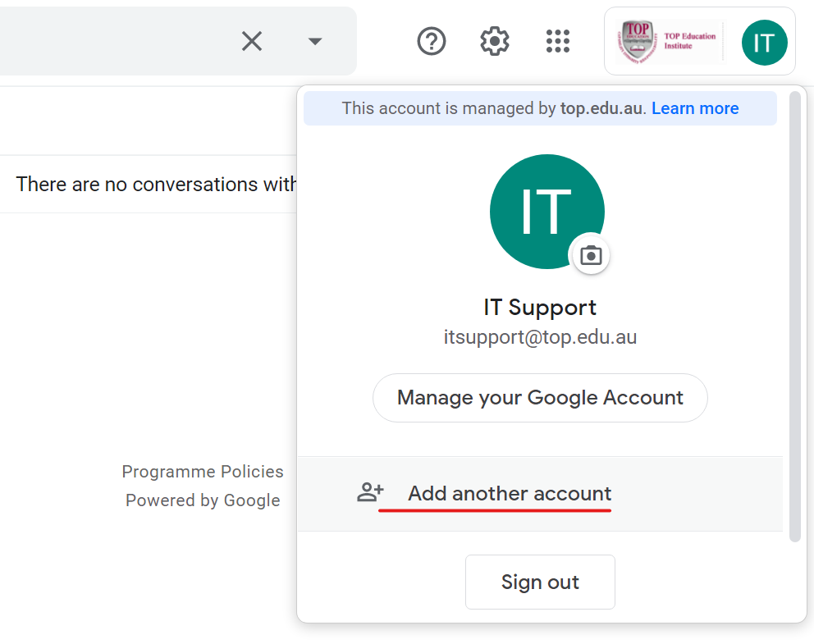The height and width of the screenshot is (644, 814).
Task: Click the itsupport@top.edu.au email text
Action: click(x=540, y=337)
